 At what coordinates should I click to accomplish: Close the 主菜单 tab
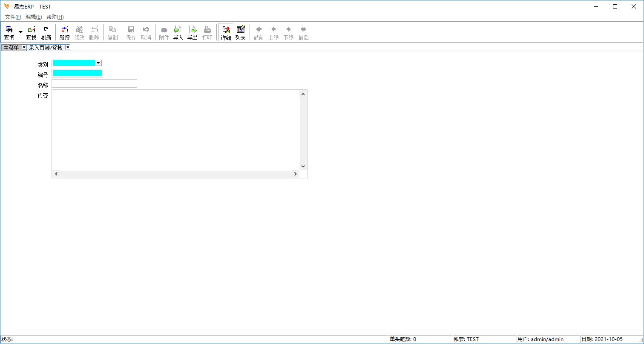point(24,47)
